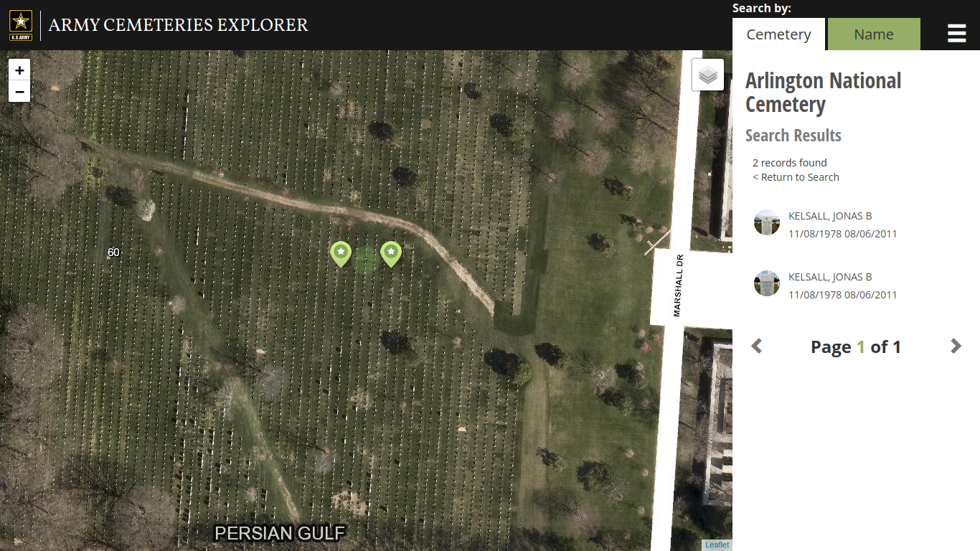Click the section 60 map label

point(113,253)
